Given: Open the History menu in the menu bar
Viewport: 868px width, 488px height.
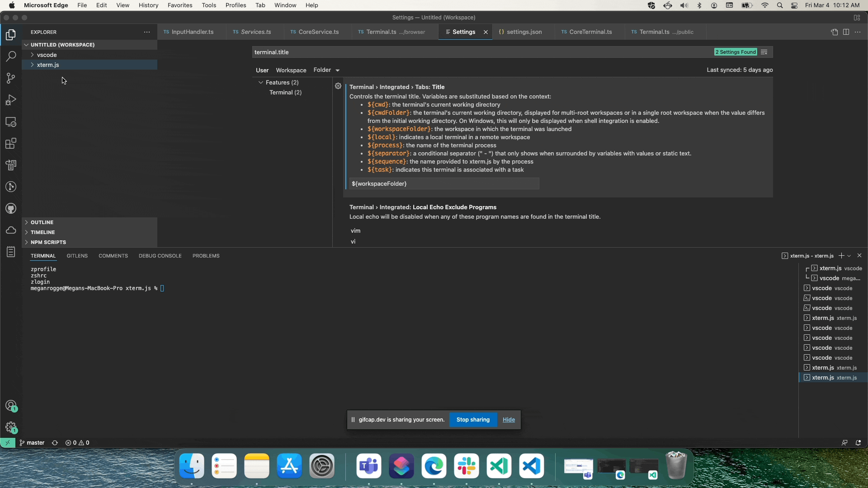Looking at the screenshot, I should [x=148, y=5].
